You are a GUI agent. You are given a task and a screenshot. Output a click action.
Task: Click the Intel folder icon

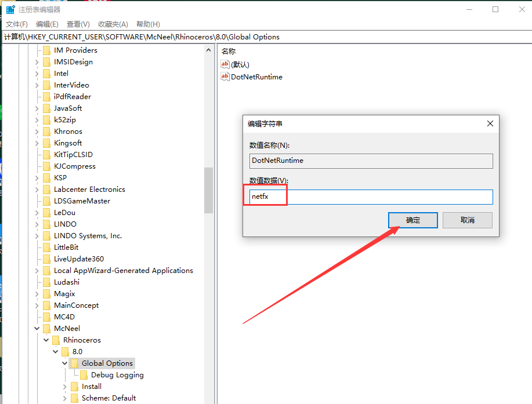[x=47, y=74]
